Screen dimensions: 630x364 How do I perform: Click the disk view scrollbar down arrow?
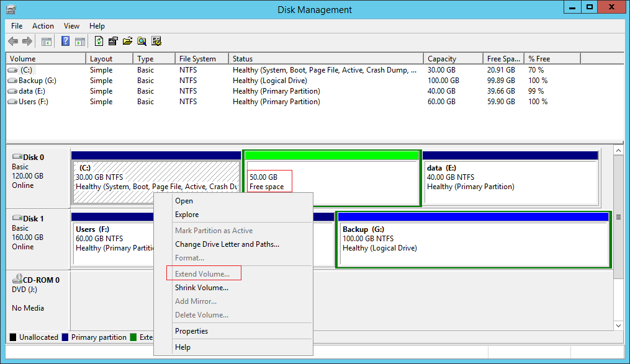[x=618, y=326]
